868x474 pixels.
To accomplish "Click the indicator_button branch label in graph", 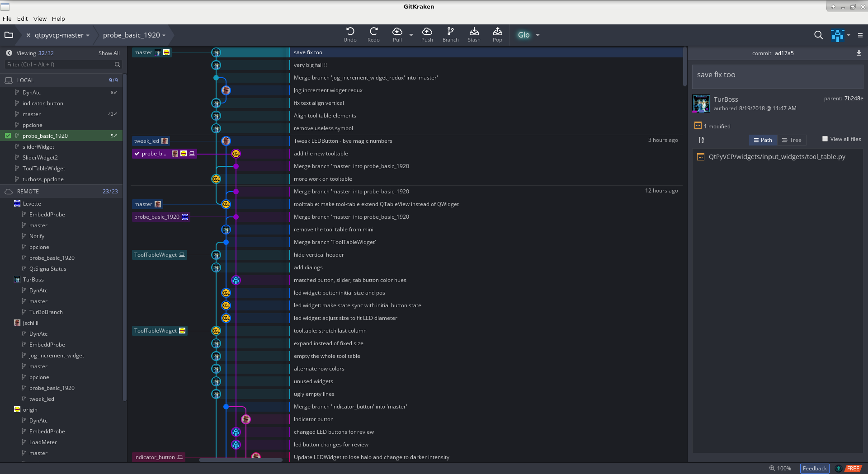I will 159,457.
